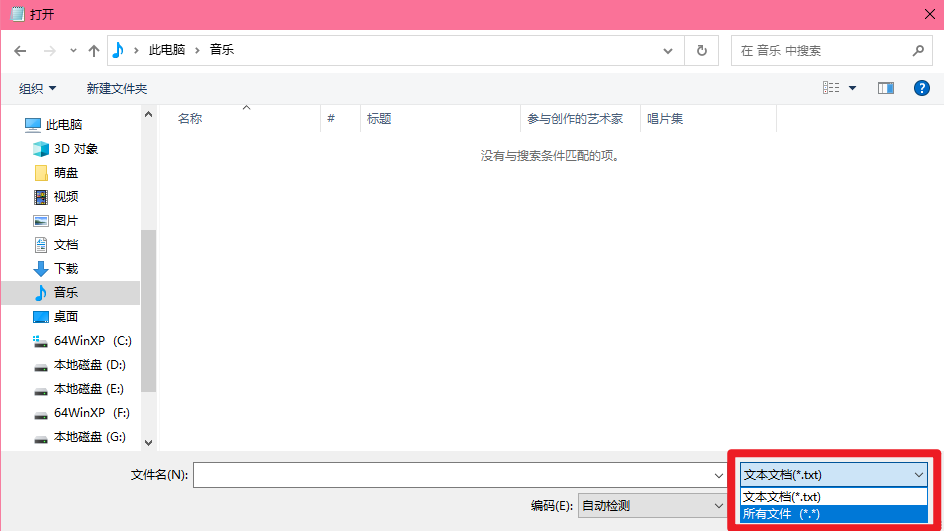Change view layout icon

tap(831, 88)
